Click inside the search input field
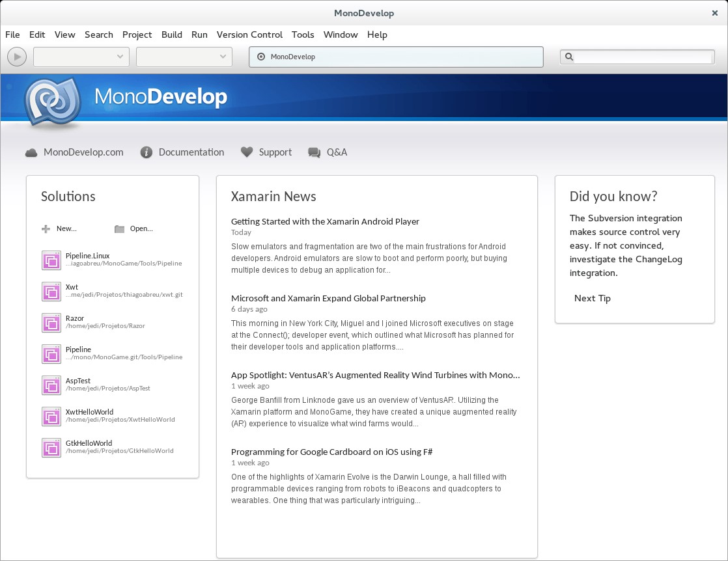 click(638, 57)
